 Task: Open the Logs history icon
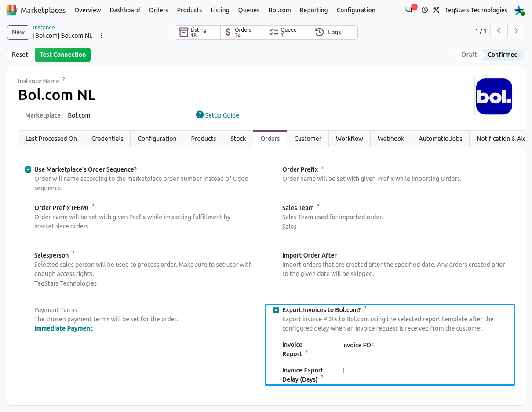click(x=320, y=32)
